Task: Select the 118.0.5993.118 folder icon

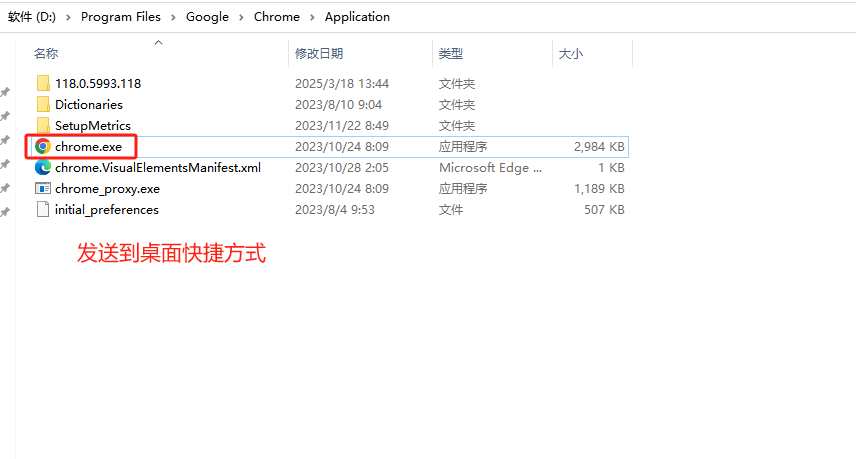Action: [43, 83]
